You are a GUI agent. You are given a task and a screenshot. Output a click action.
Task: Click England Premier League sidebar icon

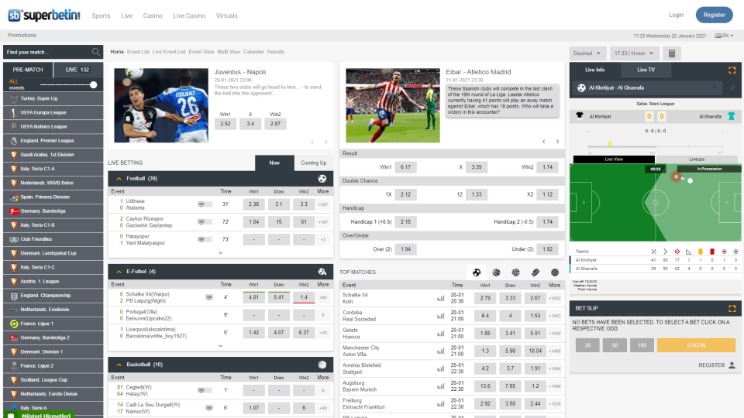tap(14, 141)
